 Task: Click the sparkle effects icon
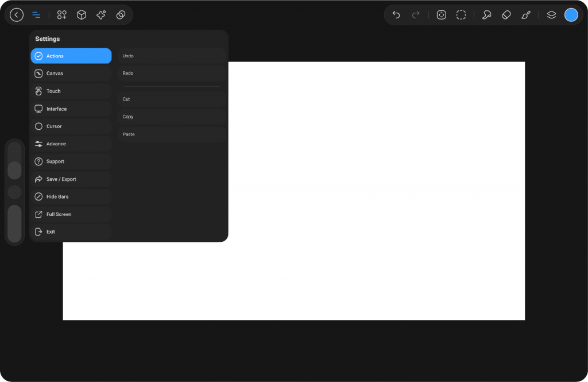pyautogui.click(x=101, y=15)
